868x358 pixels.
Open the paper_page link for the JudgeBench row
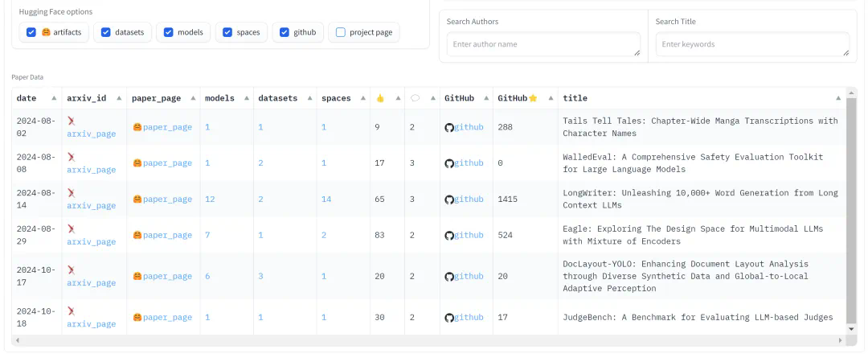point(167,318)
